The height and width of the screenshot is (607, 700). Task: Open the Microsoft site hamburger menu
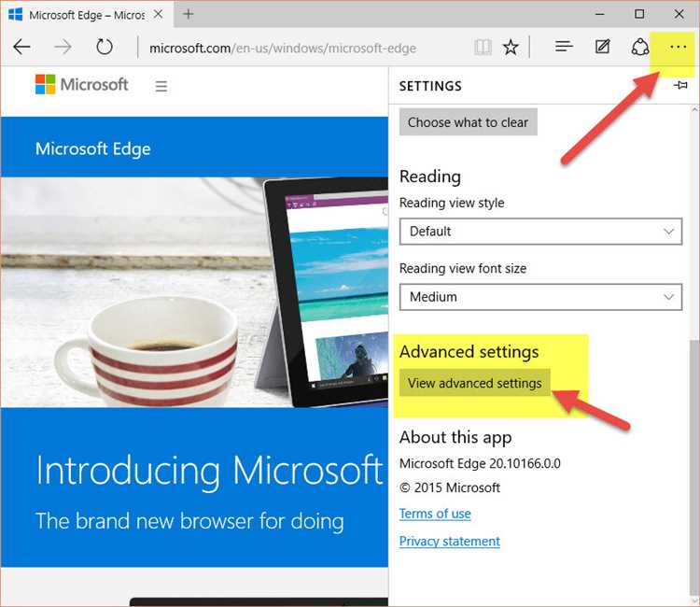click(161, 86)
